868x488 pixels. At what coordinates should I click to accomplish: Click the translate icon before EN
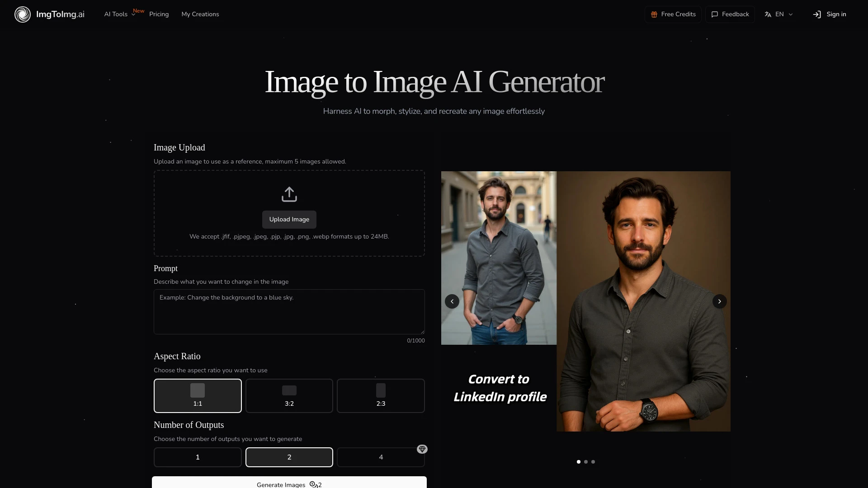point(768,14)
